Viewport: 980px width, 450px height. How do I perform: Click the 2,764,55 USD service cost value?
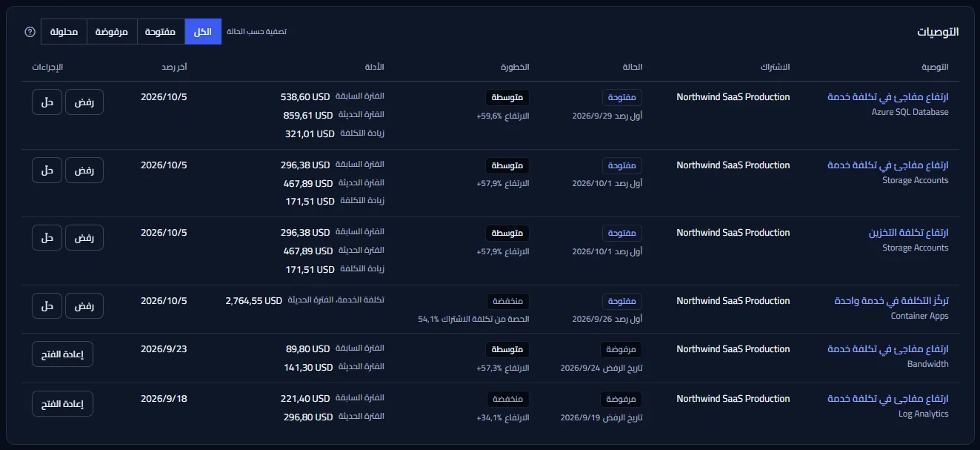coord(254,300)
